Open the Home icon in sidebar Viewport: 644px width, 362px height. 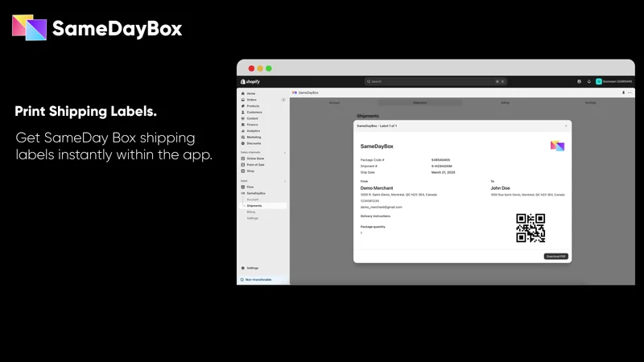[243, 93]
